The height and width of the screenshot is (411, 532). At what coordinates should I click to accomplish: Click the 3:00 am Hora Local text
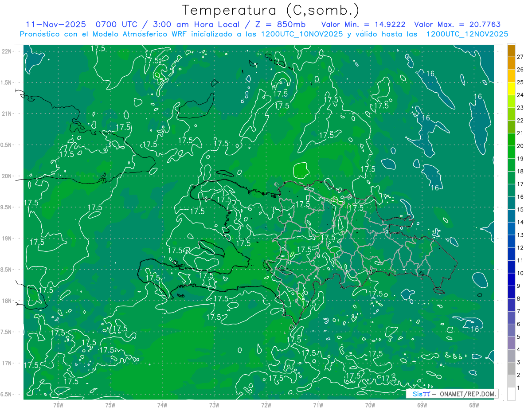(x=197, y=24)
